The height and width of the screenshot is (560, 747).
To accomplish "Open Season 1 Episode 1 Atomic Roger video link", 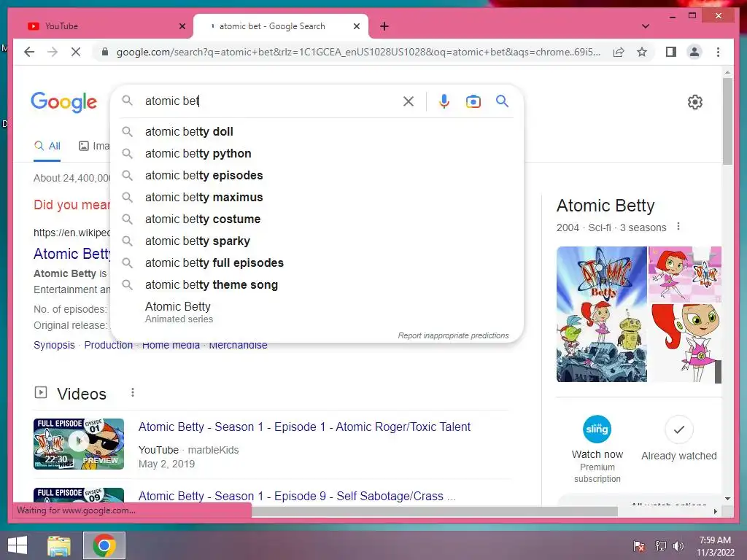I will [x=304, y=427].
